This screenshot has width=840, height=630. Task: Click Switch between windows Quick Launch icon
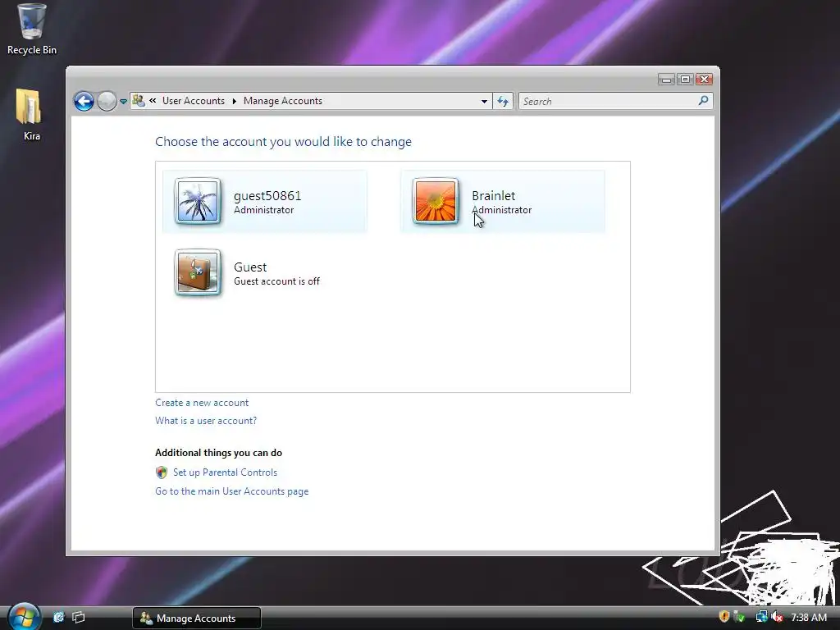point(78,617)
